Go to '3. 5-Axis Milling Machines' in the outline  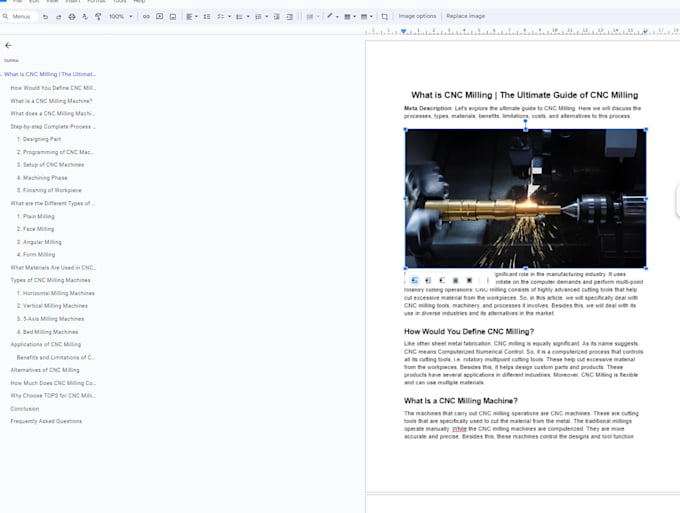pos(50,319)
